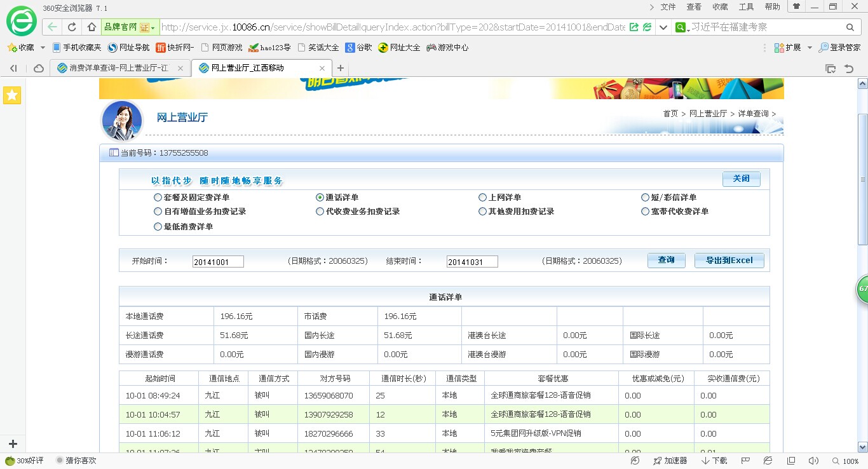Click the back navigation arrow
The image size is (868, 469).
tap(52, 27)
